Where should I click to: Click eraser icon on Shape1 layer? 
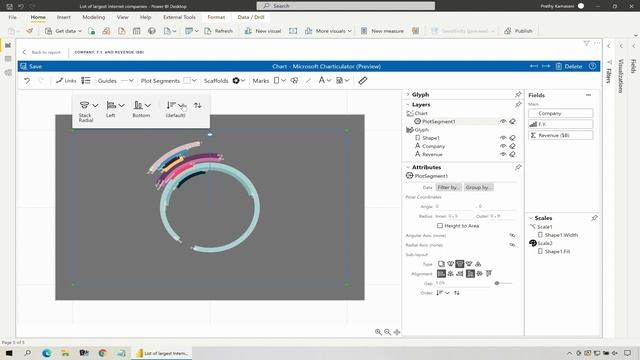512,138
